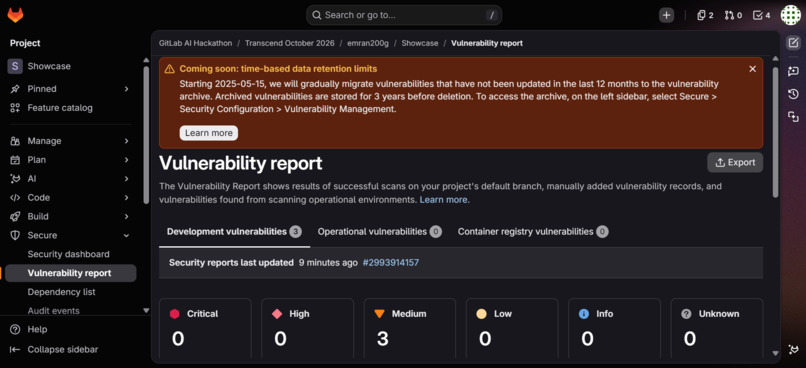This screenshot has width=806, height=368.
Task: Expand the Plan menu
Action: (126, 160)
